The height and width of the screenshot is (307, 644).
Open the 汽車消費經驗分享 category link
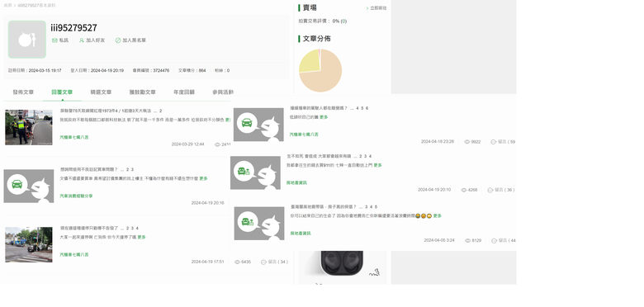pyautogui.click(x=77, y=196)
